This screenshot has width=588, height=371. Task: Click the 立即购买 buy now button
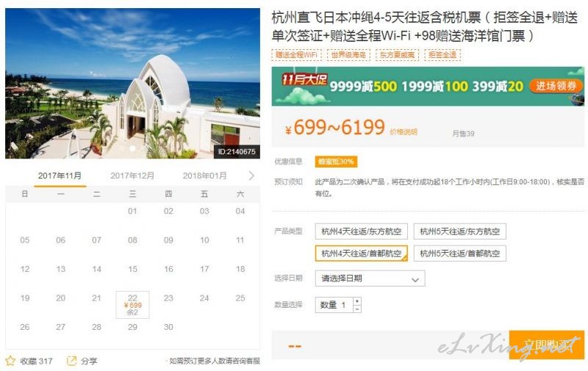(x=546, y=345)
